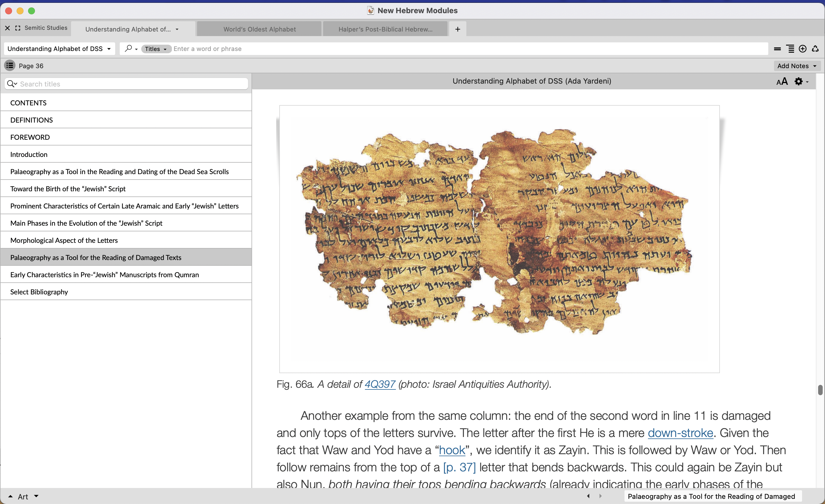This screenshot has width=825, height=504.
Task: Open the Art dropdown arrow in status bar
Action: tap(36, 496)
